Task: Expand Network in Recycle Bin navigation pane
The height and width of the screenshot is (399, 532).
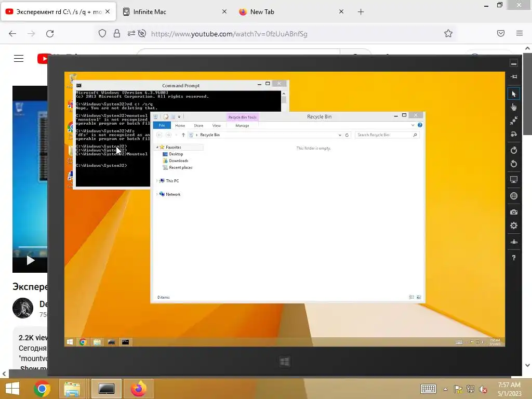Action: [157, 194]
